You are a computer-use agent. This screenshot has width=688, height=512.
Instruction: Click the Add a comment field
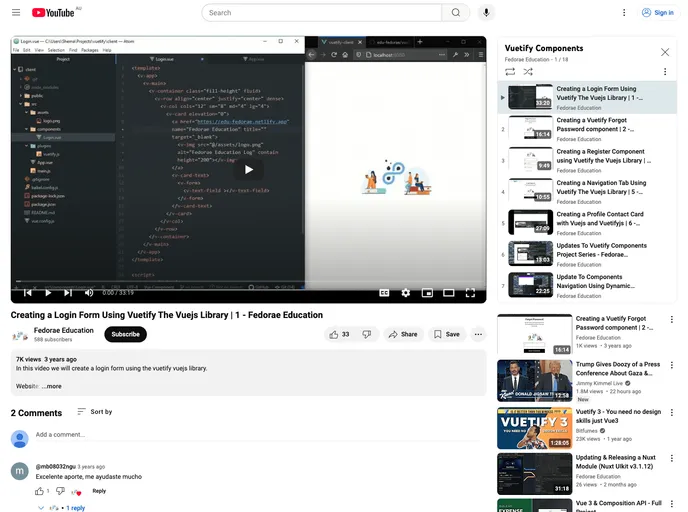259,435
